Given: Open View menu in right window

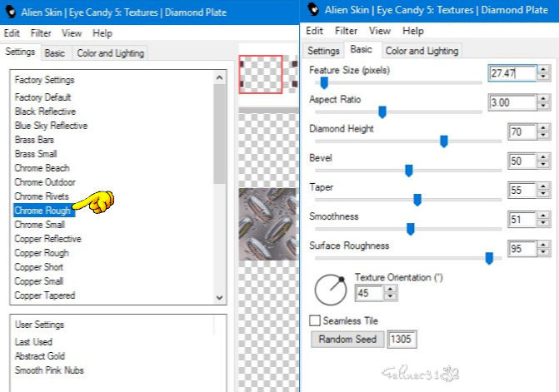Looking at the screenshot, I should coord(380,31).
